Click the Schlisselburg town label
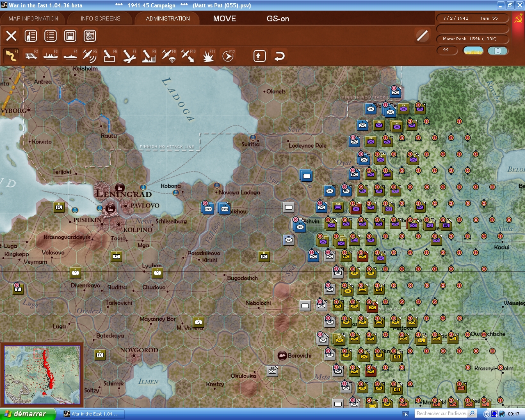 pyautogui.click(x=171, y=221)
